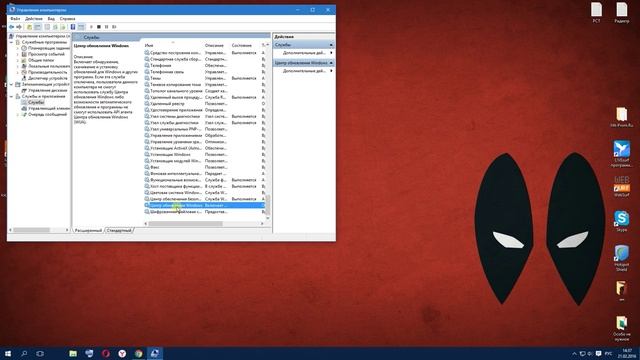
Task: Click the taskbar clock and date
Action: 627,353
